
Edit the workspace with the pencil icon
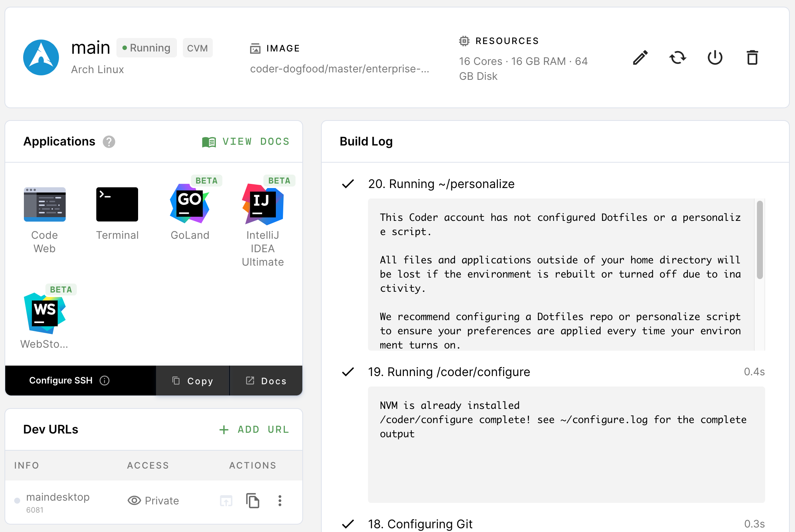tap(640, 57)
